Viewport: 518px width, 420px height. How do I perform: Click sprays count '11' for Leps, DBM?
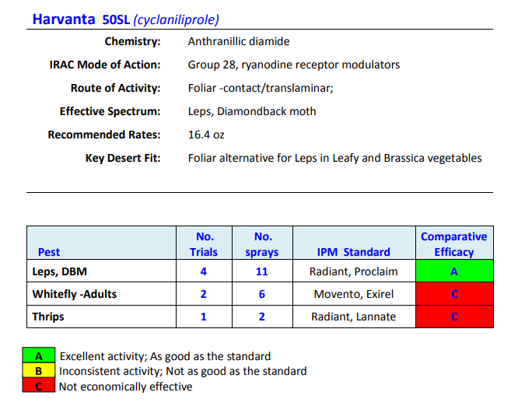tap(262, 271)
